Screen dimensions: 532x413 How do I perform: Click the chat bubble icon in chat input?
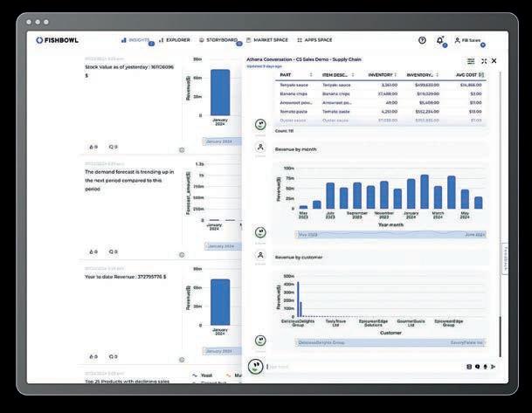[x=477, y=367]
